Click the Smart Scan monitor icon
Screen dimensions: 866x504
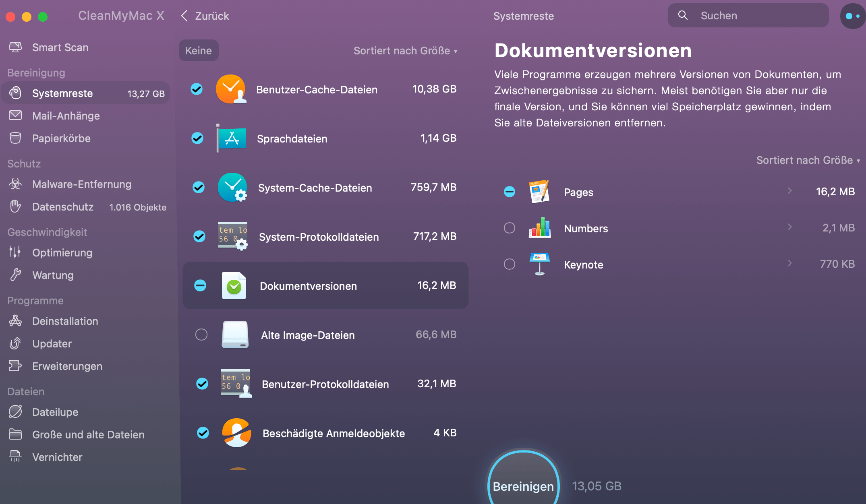pos(15,47)
